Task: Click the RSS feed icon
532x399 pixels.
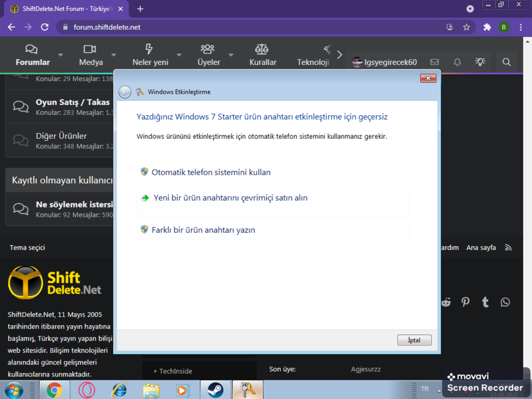Action: click(508, 248)
